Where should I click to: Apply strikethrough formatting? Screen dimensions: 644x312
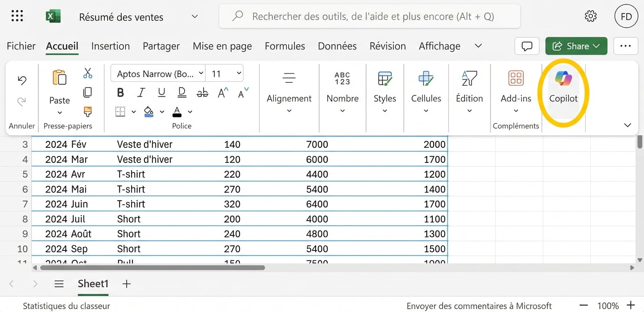click(202, 92)
